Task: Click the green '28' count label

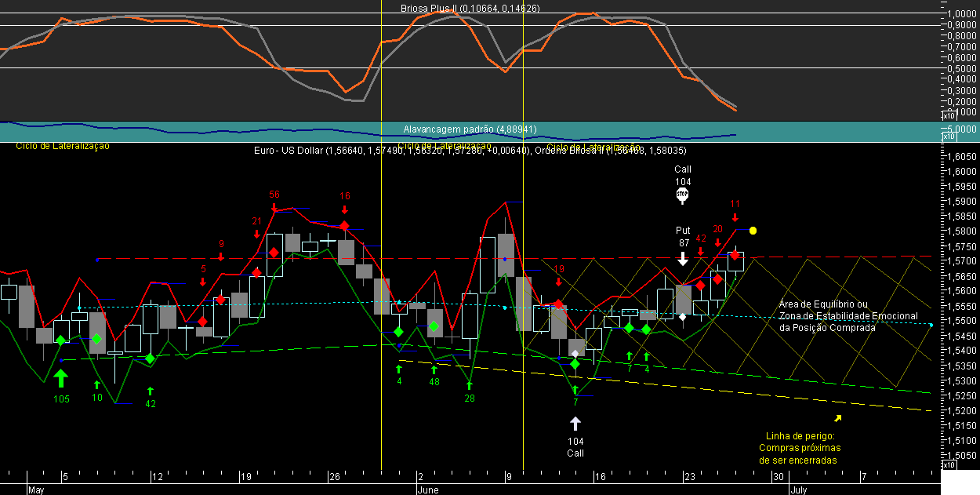Action: coord(469,398)
